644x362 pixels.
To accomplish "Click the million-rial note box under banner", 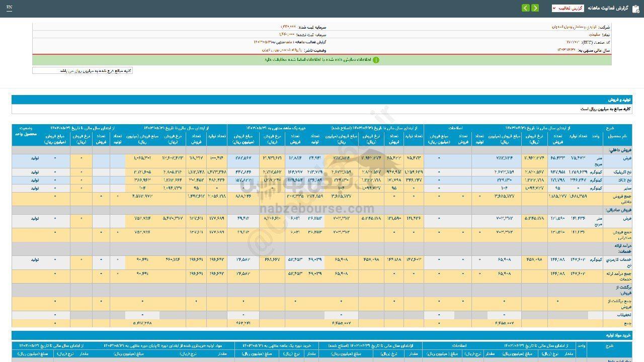I will 83,71.
